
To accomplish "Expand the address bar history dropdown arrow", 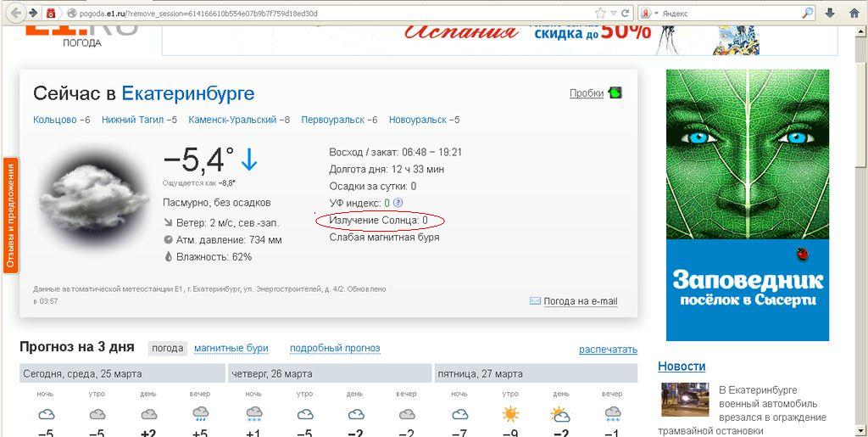I will [x=613, y=13].
